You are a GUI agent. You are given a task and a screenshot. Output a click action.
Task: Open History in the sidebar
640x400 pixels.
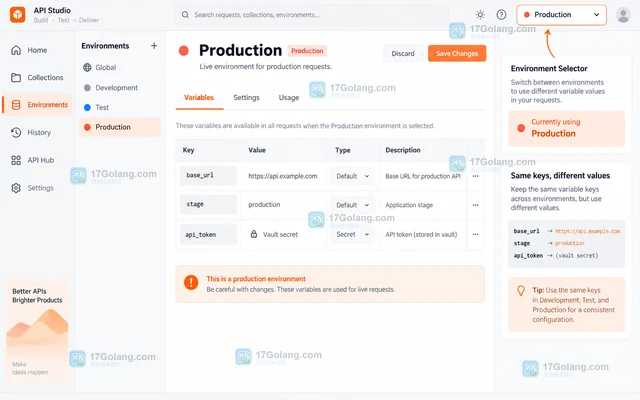click(31, 133)
